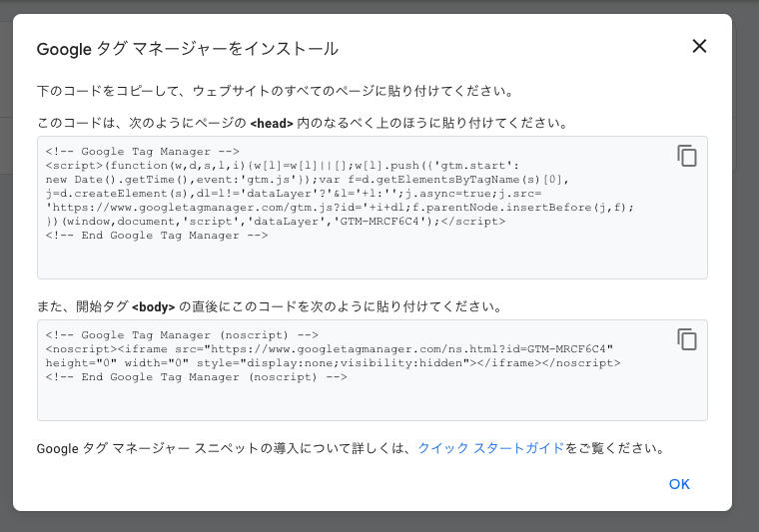Click the line starting 'j=d.createElement(s)'
This screenshot has width=759, height=532.
294,194
